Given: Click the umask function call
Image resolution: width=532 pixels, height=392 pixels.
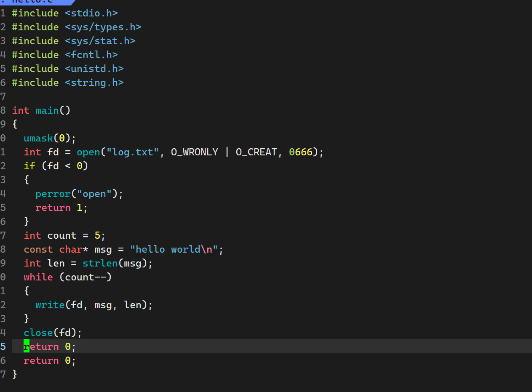Looking at the screenshot, I should (x=38, y=138).
